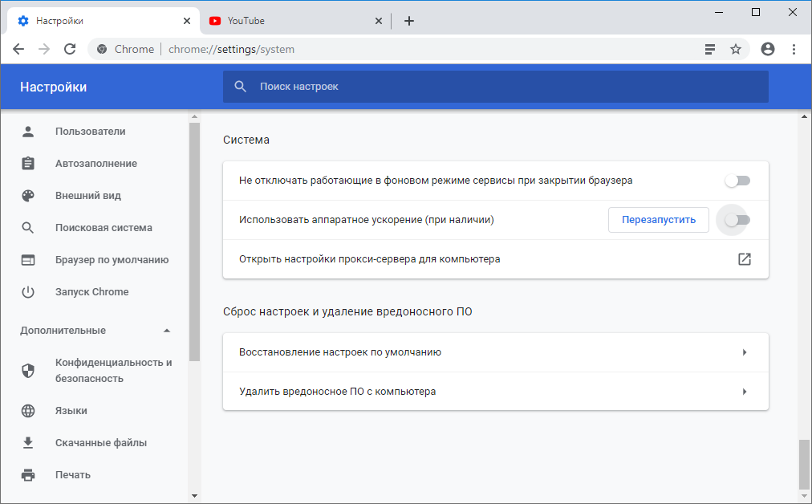
Task: Toggle hardware acceleration switch
Action: [x=737, y=220]
